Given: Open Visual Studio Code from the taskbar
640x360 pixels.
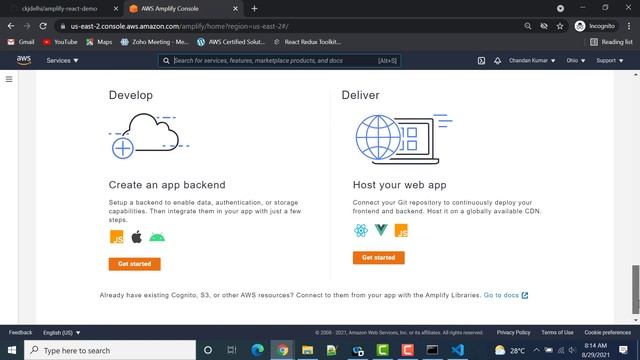Looking at the screenshot, I should 458,350.
